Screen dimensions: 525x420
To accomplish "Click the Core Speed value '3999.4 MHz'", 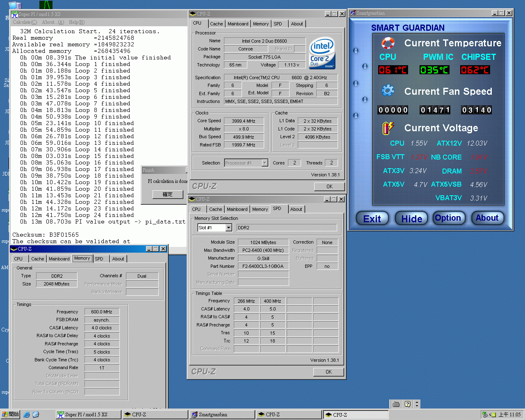I will (x=244, y=121).
